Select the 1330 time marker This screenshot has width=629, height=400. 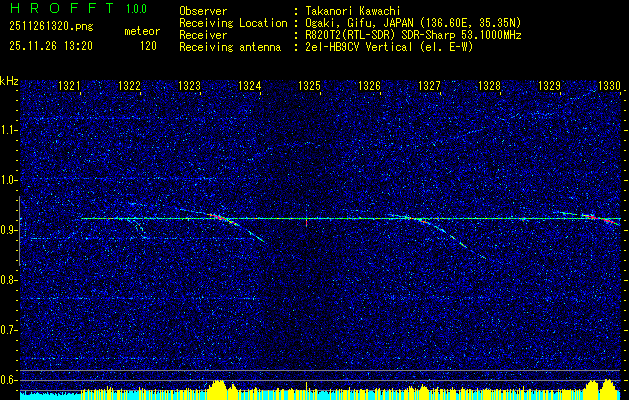point(609,85)
